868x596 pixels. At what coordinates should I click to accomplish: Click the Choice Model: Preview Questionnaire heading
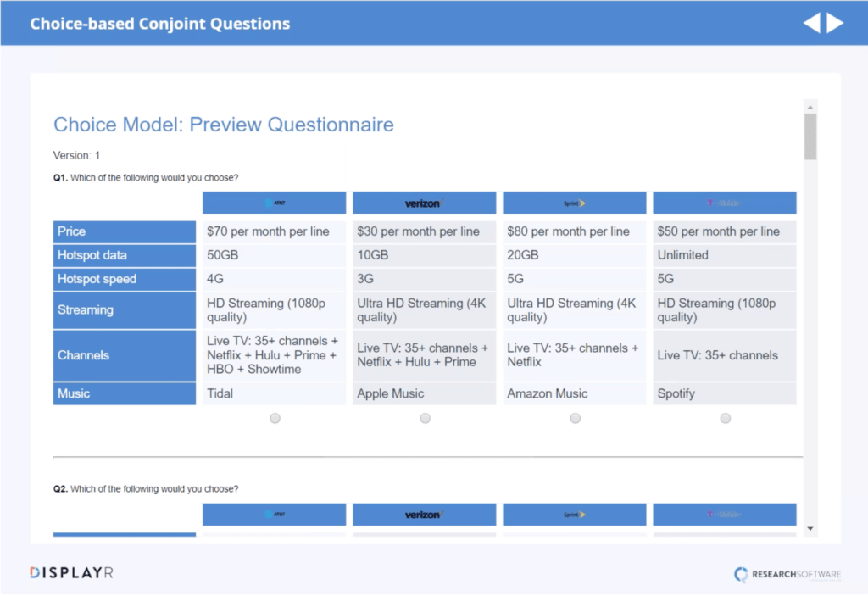click(x=224, y=125)
